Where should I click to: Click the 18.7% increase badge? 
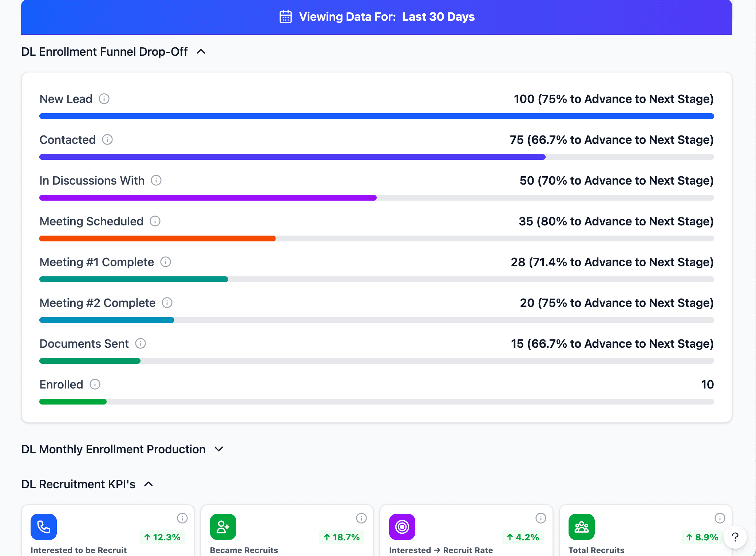341,537
